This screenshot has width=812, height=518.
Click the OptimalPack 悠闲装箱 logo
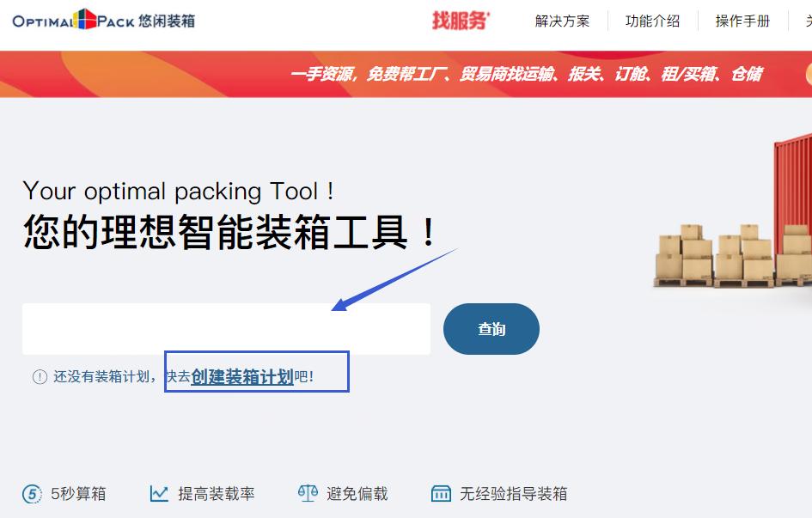click(104, 20)
